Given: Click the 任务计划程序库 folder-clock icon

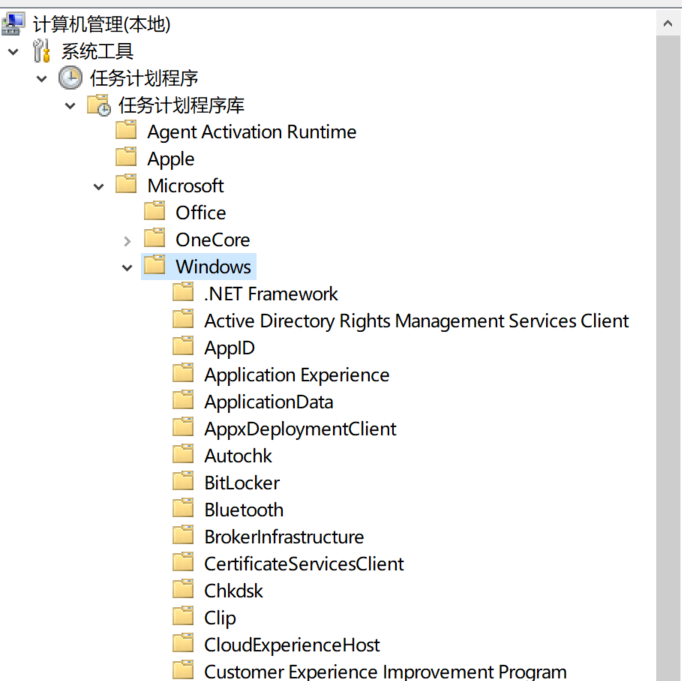Looking at the screenshot, I should (99, 105).
